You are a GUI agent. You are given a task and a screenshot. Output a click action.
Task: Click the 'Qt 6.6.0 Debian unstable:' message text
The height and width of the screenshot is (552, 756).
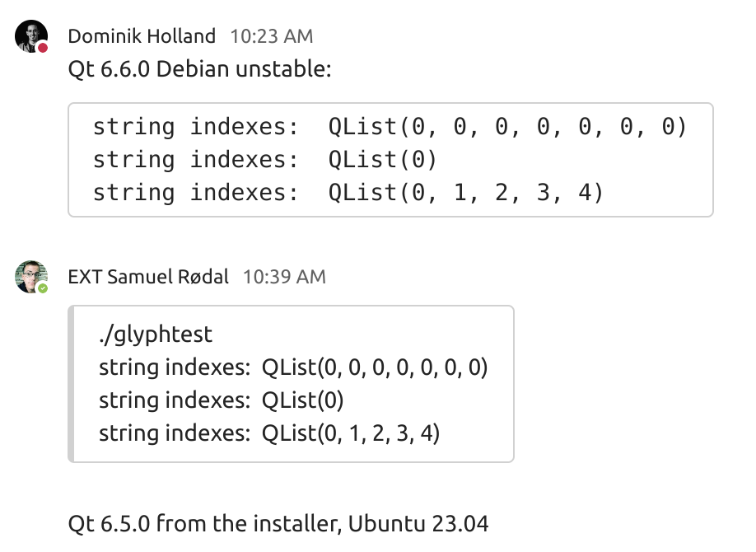click(199, 69)
